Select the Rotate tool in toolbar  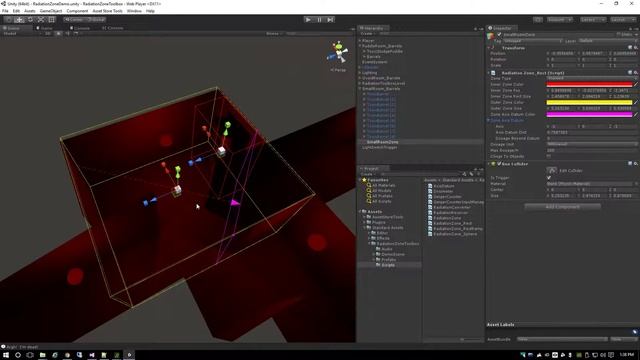30,20
